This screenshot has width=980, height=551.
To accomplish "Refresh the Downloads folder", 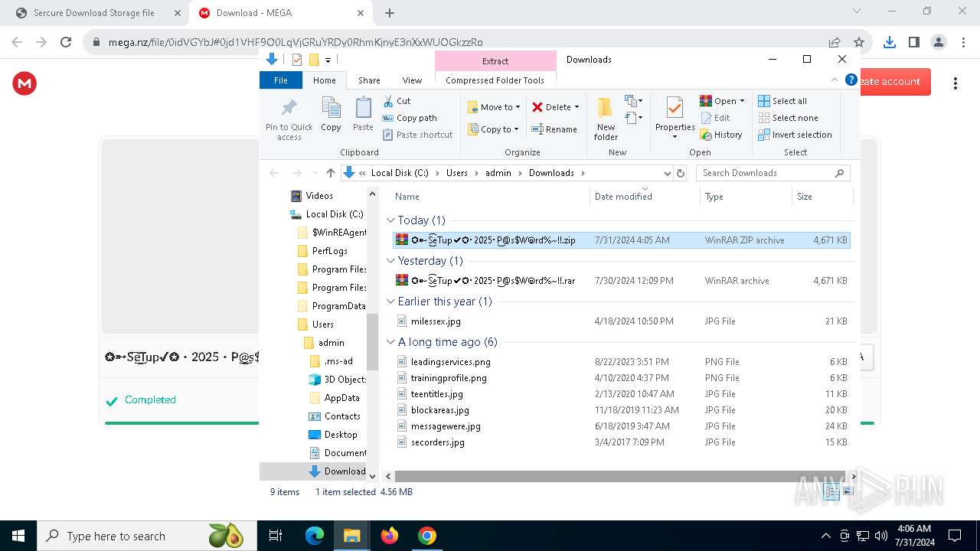I will 681,173.
